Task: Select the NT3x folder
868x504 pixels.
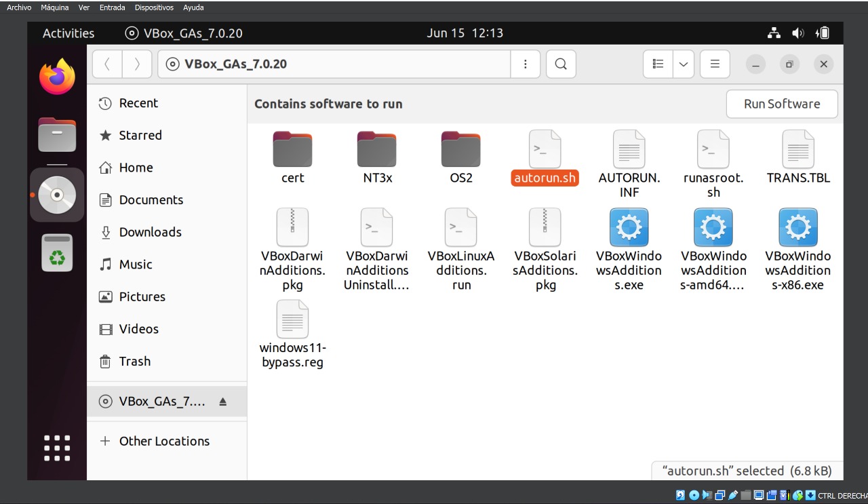Action: [x=377, y=158]
